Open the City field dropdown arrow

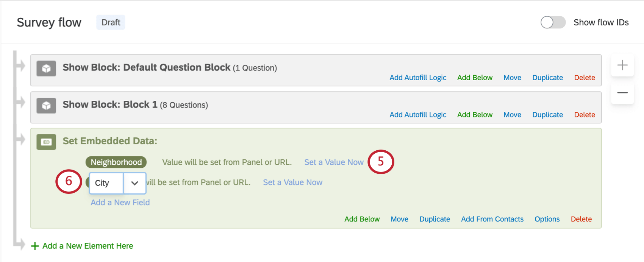coord(134,183)
